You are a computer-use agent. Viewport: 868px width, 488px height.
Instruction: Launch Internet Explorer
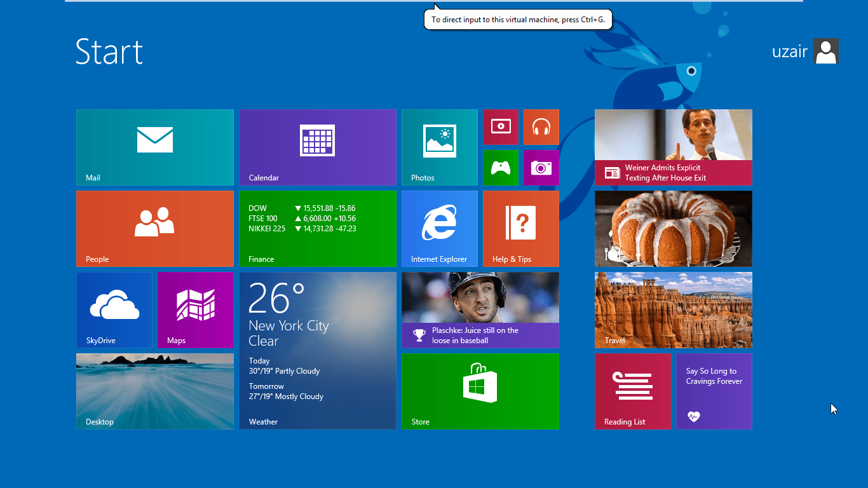[x=440, y=229]
